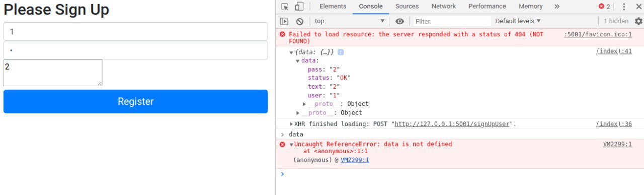Open the Sources tab
This screenshot has height=195, width=644.
tap(407, 7)
